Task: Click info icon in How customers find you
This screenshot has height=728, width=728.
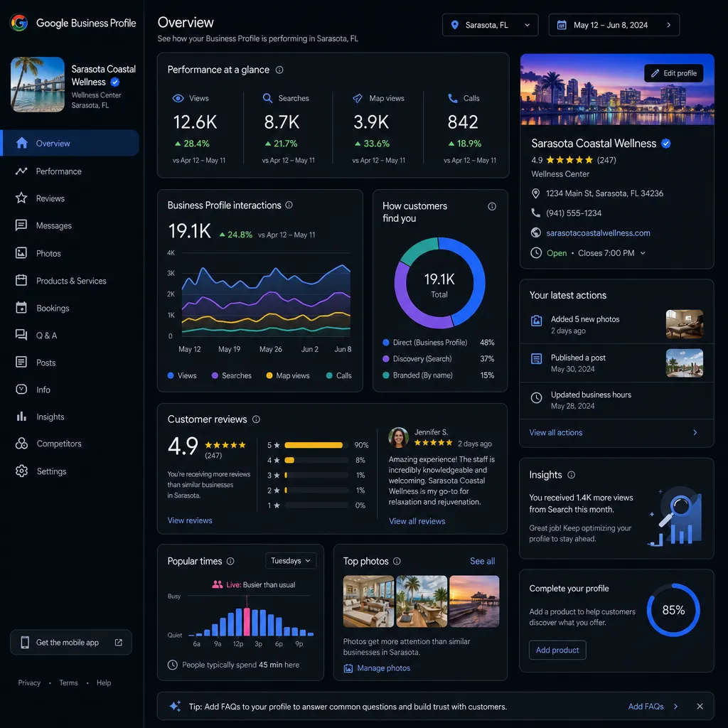Action: (492, 206)
